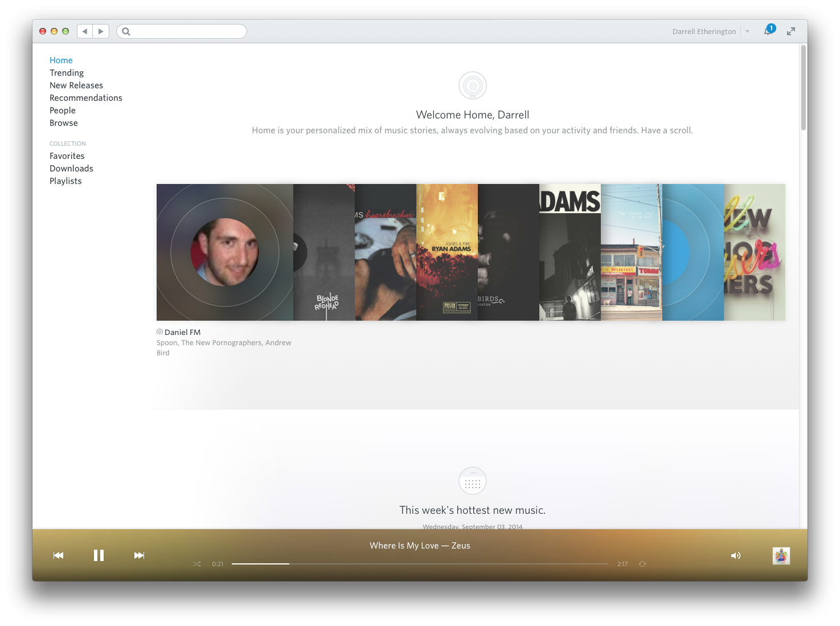Seek along the song progress bar

pos(420,564)
